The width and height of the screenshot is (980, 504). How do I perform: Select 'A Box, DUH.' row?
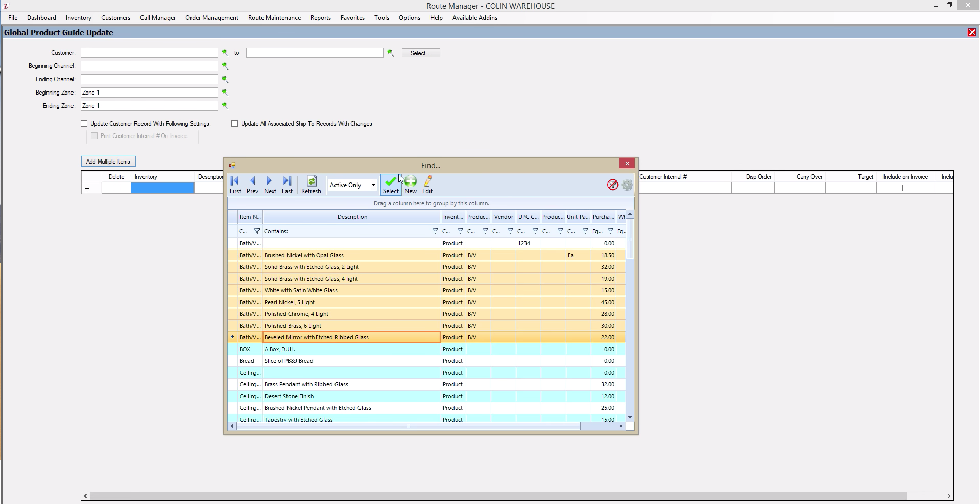426,349
